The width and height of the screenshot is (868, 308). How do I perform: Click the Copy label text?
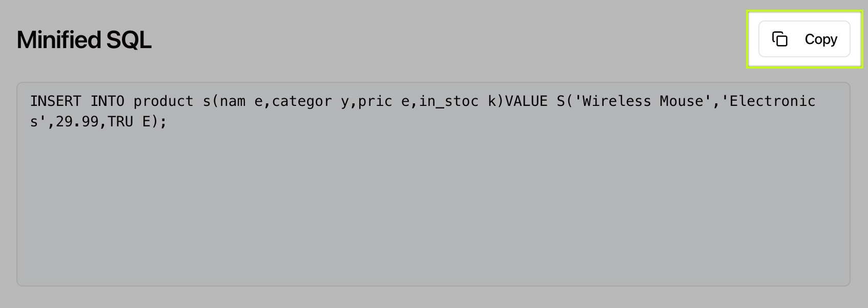[820, 39]
